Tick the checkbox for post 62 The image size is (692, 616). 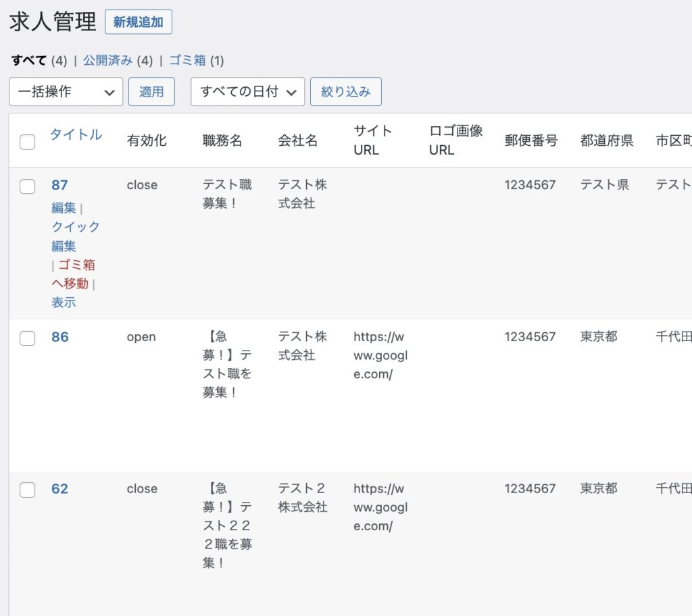click(28, 491)
